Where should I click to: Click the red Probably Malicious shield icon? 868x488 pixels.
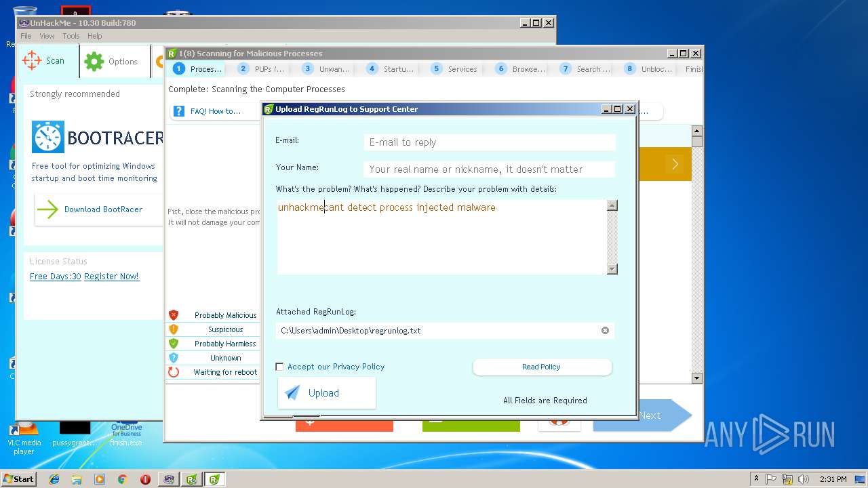coord(174,315)
